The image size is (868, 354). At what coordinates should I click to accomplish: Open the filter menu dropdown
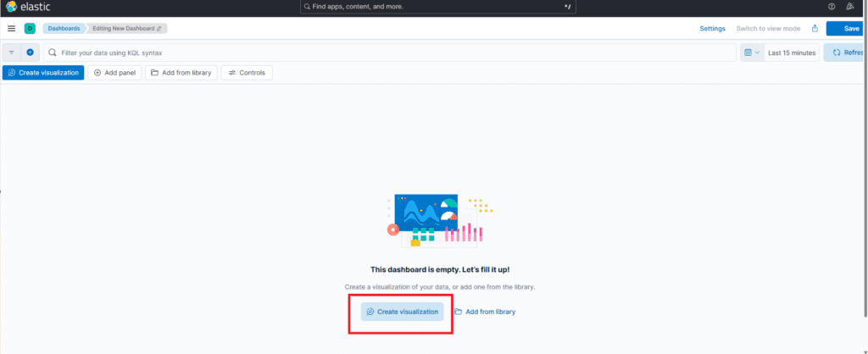[12, 53]
